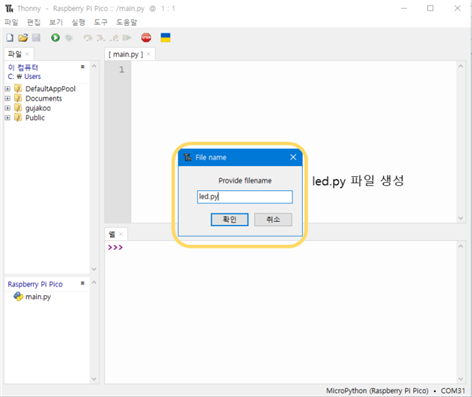Click the DefaultAppPool folder icon

point(18,89)
